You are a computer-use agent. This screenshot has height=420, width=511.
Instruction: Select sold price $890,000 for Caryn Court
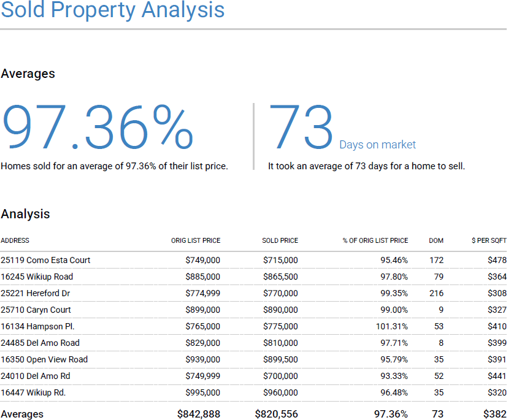click(x=280, y=310)
